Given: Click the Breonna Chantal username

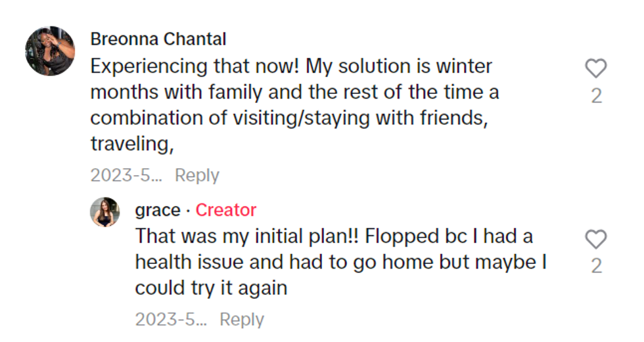Looking at the screenshot, I should pos(158,39).
